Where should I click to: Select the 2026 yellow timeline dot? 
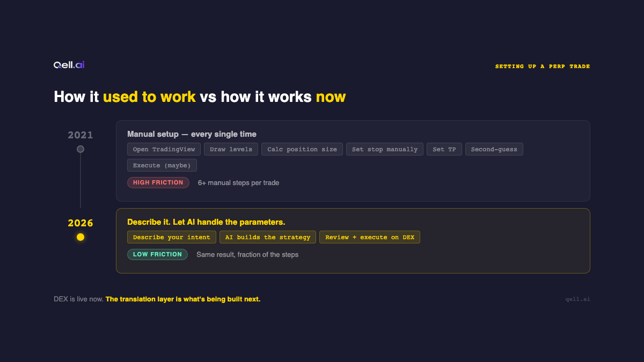click(80, 237)
